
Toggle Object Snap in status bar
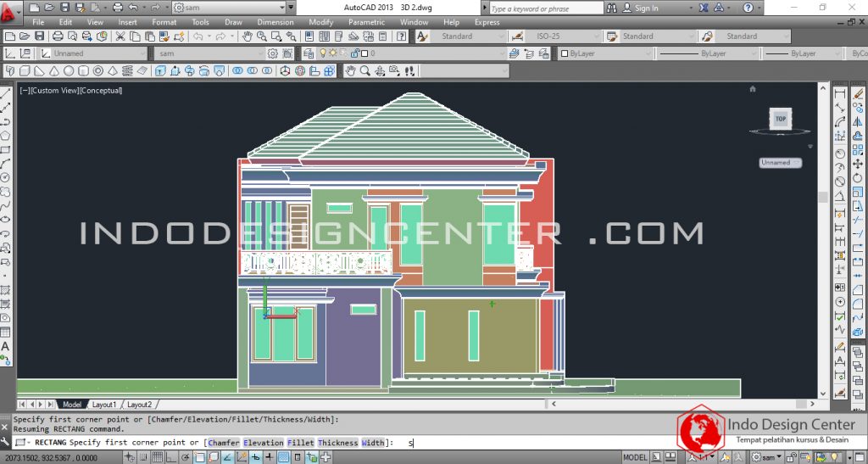click(199, 457)
